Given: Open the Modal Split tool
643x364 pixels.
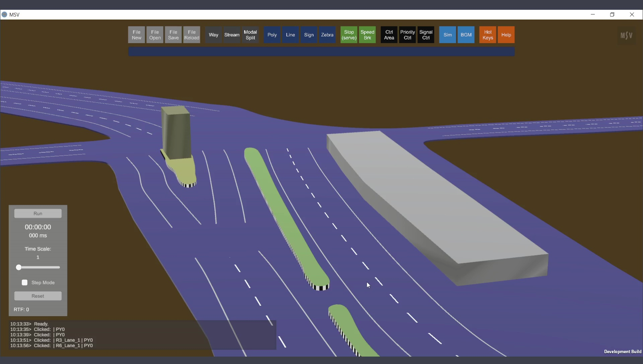Looking at the screenshot, I should (x=250, y=35).
